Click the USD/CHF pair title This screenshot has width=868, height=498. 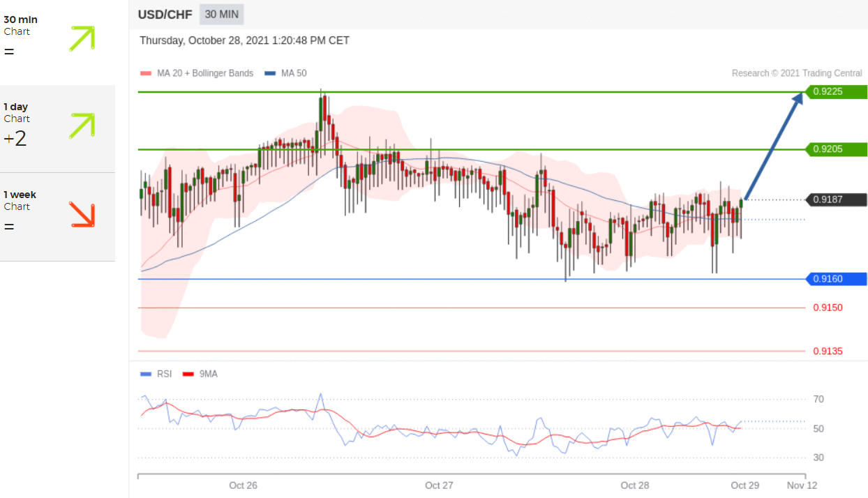[x=165, y=15]
